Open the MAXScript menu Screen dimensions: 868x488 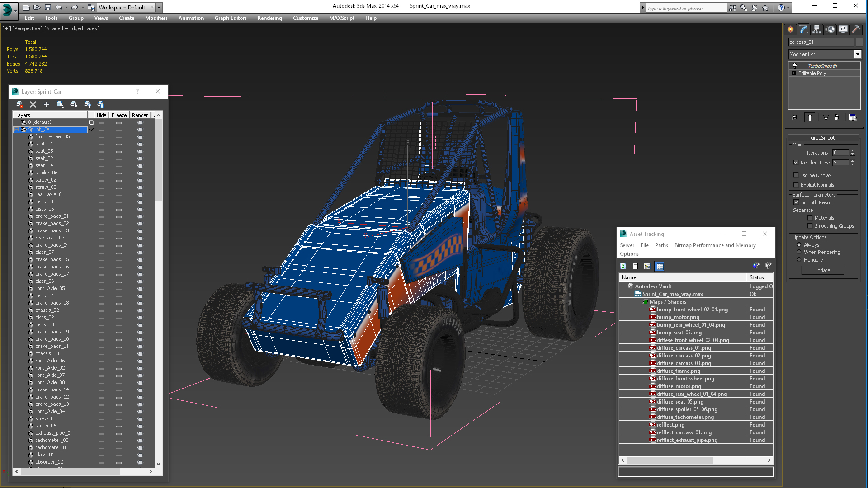tap(342, 18)
